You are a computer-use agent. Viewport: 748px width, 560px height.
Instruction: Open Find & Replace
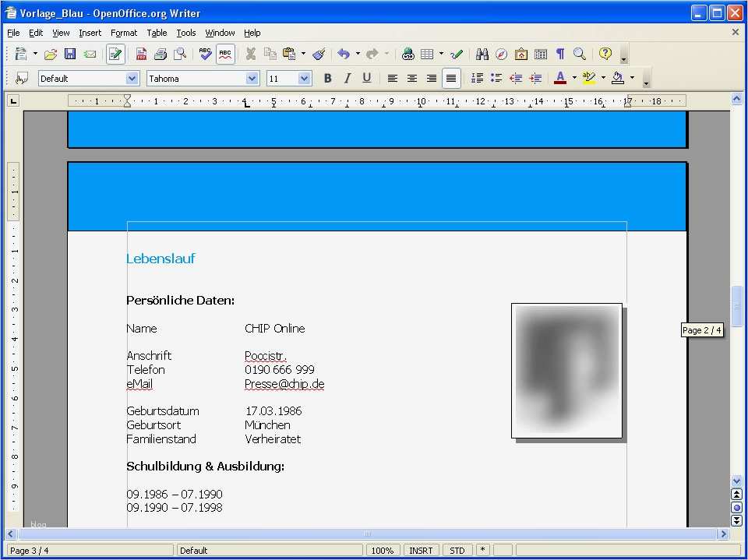click(x=481, y=54)
